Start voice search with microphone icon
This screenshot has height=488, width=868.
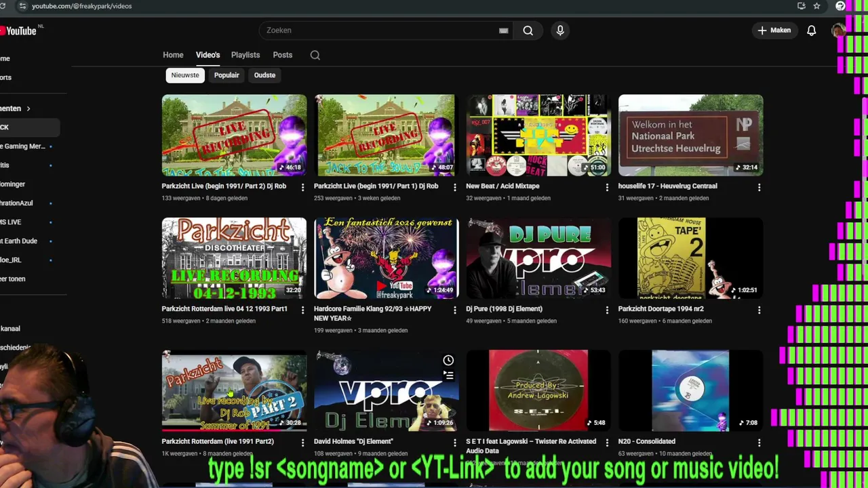(560, 30)
